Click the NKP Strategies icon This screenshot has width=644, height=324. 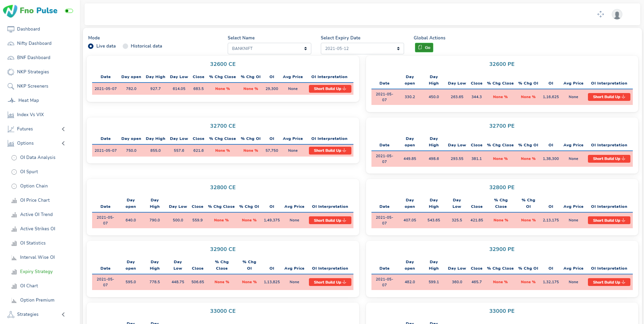click(x=11, y=72)
